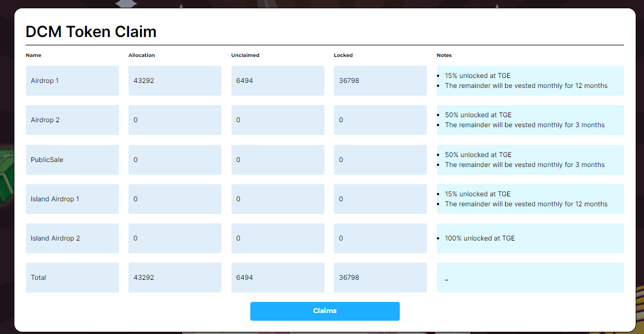644x334 pixels.
Task: Select the Island Airdrop 1 name cell
Action: coord(73,199)
